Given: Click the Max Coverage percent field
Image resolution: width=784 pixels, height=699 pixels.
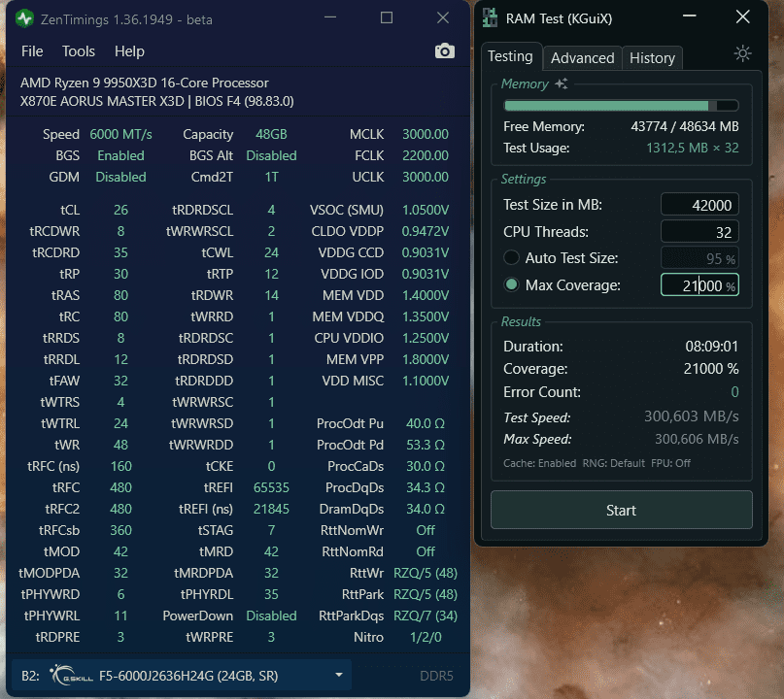Looking at the screenshot, I should tap(699, 285).
